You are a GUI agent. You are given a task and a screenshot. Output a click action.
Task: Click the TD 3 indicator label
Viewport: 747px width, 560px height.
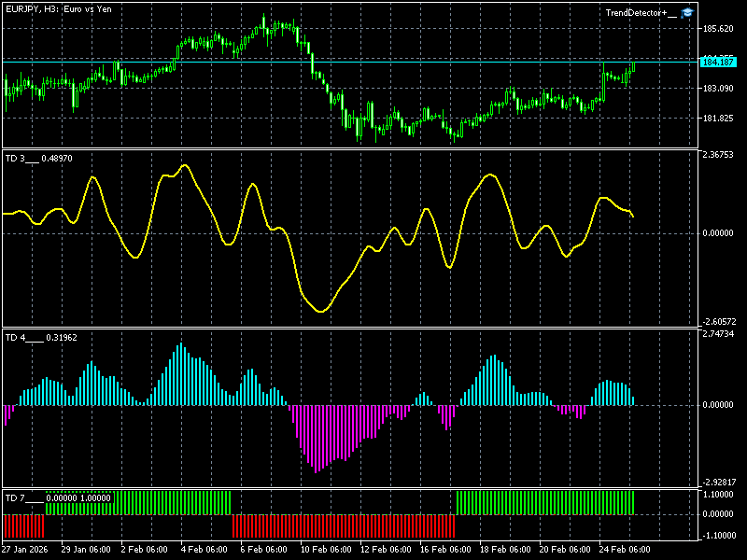click(38, 159)
